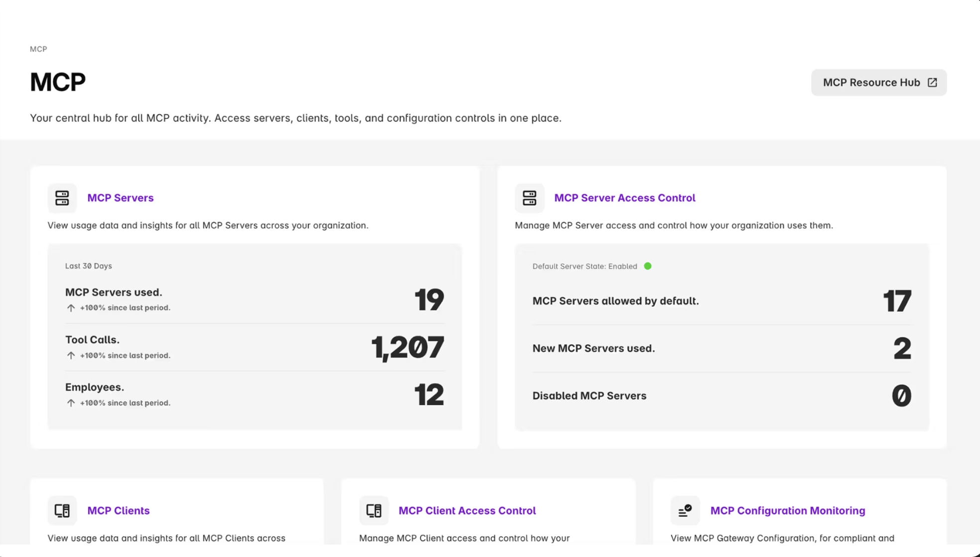Click up arrow beside MCP Servers used
Image resolution: width=980 pixels, height=557 pixels.
pos(71,308)
